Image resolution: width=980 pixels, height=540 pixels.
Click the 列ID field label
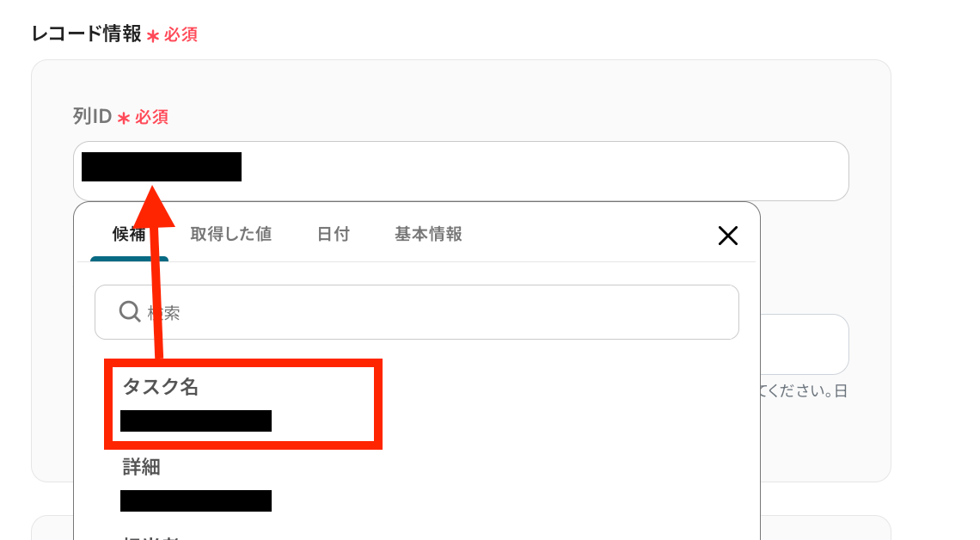click(92, 116)
